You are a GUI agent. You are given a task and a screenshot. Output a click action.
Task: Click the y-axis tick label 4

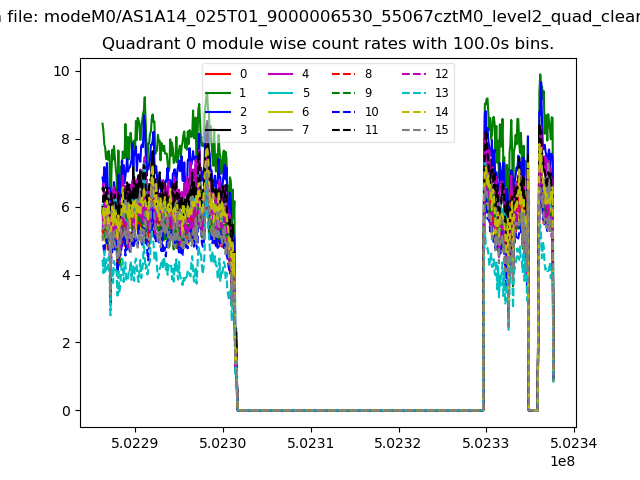[65, 275]
